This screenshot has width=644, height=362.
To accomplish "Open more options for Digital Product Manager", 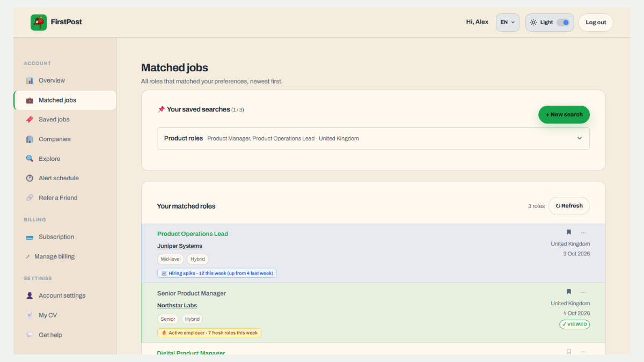I will (583, 352).
